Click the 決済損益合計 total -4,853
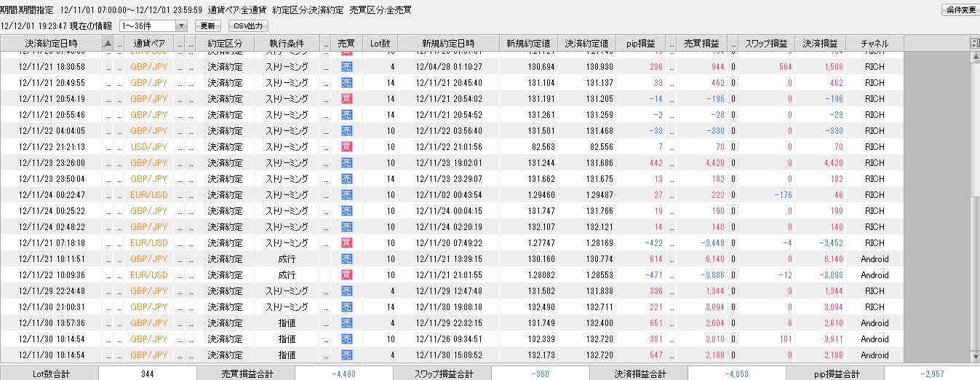The height and width of the screenshot is (380, 980). tap(736, 373)
